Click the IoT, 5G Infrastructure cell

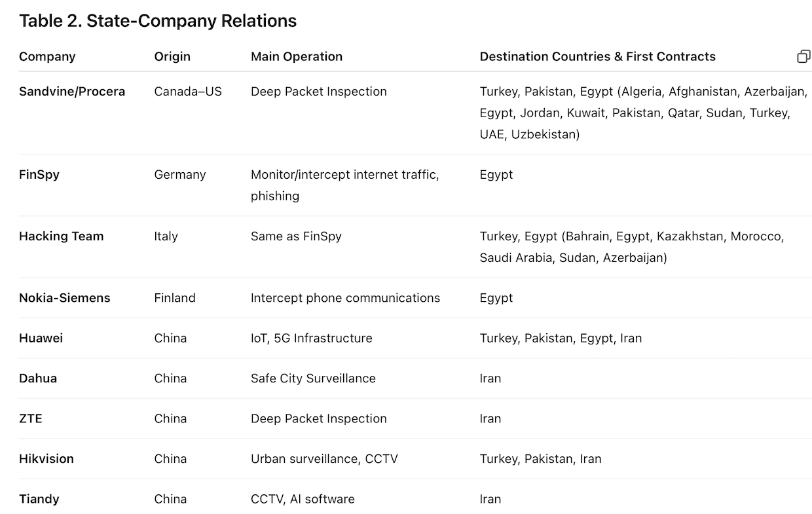click(x=312, y=339)
